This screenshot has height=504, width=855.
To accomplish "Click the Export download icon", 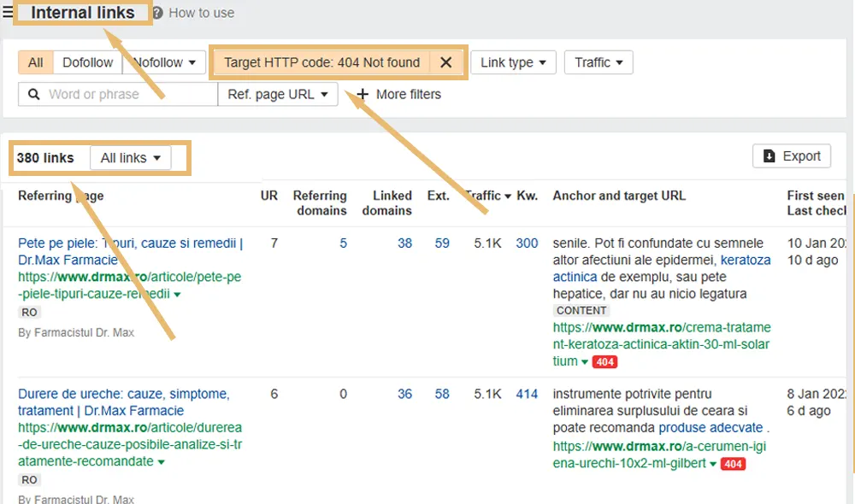I will pyautogui.click(x=769, y=156).
